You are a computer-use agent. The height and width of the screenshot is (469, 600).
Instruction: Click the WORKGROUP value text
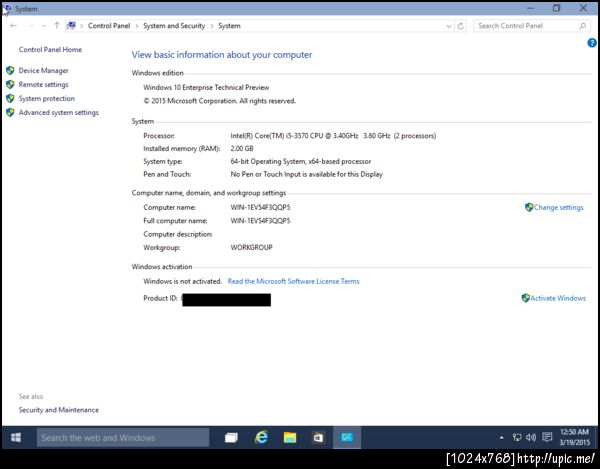point(251,248)
